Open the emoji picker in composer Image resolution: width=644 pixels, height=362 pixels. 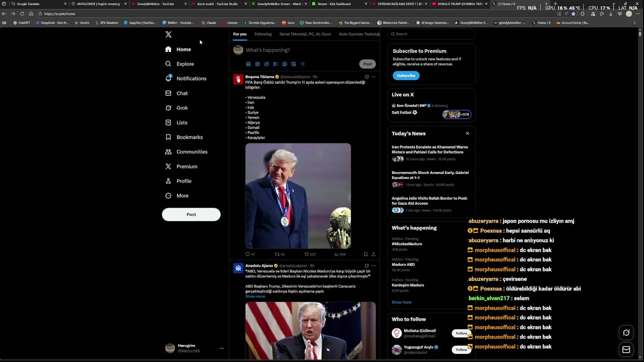point(284,64)
